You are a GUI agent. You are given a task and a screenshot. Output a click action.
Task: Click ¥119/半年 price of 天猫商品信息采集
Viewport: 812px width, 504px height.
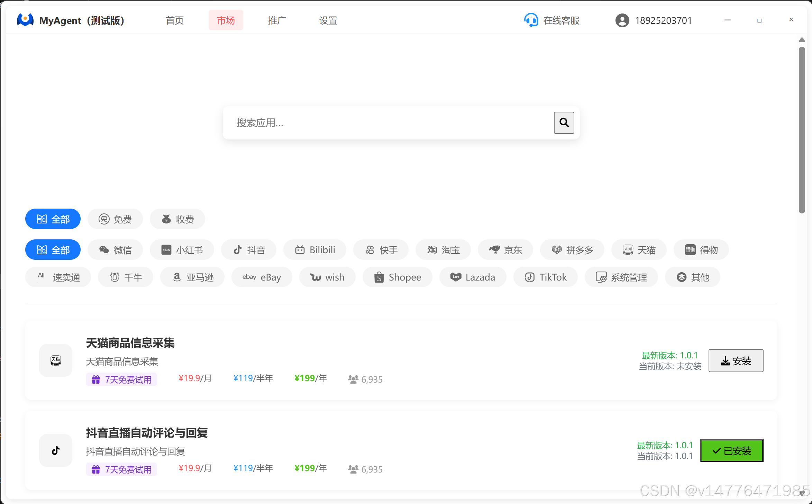pos(253,378)
